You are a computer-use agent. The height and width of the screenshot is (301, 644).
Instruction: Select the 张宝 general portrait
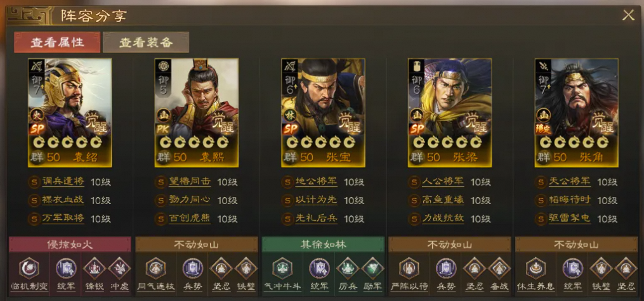tap(323, 113)
